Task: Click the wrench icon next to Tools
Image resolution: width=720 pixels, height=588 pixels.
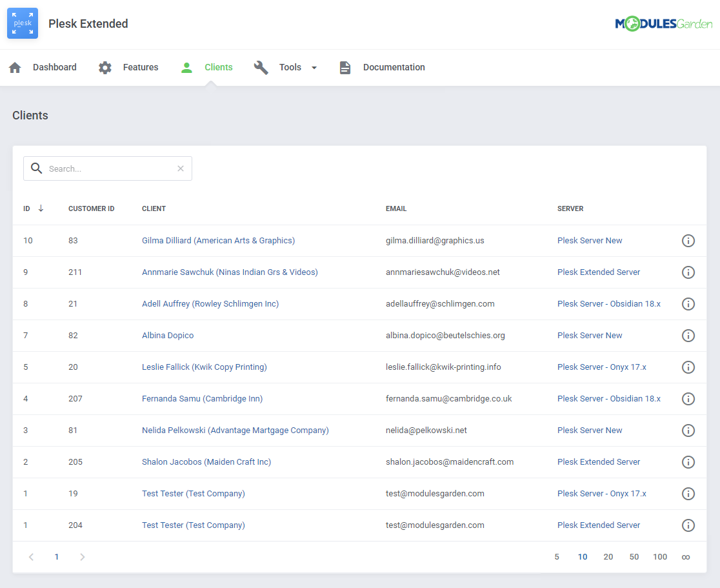Action: pos(261,67)
